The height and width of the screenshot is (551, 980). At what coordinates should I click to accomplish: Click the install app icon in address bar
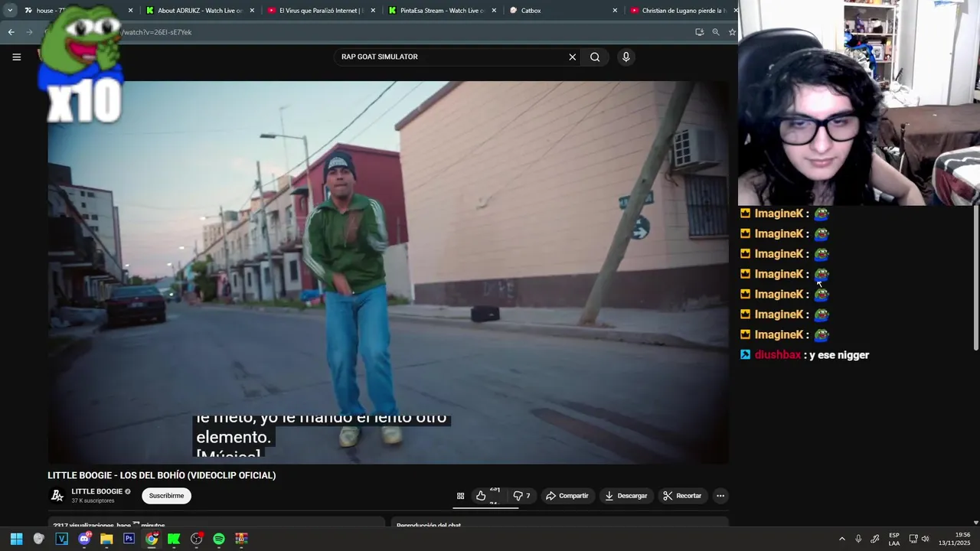click(699, 32)
